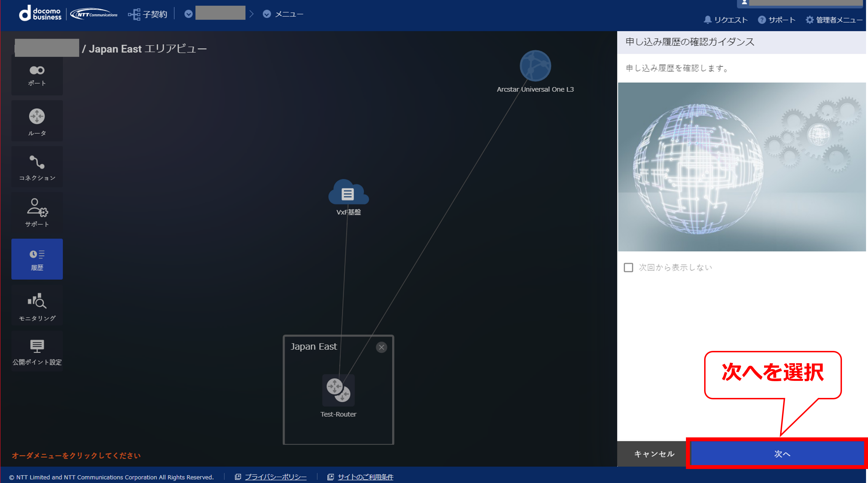Open 管理者メニュー
868x483 pixels.
coord(834,20)
